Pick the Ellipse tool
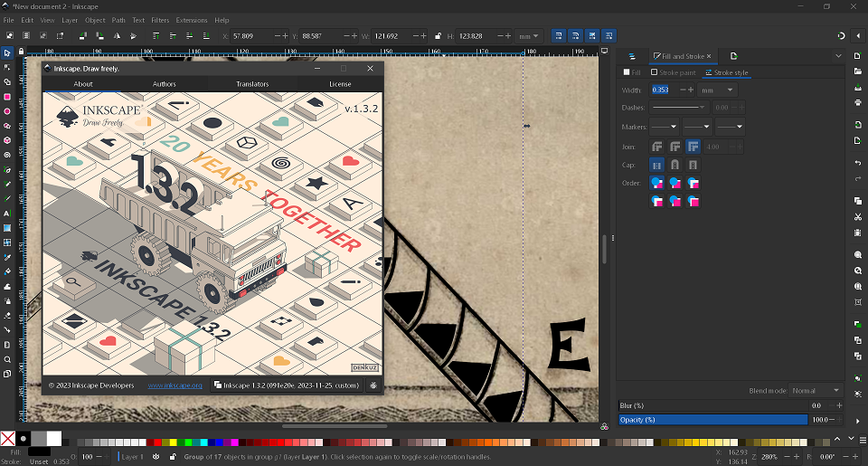The width and height of the screenshot is (868, 466). [7, 111]
